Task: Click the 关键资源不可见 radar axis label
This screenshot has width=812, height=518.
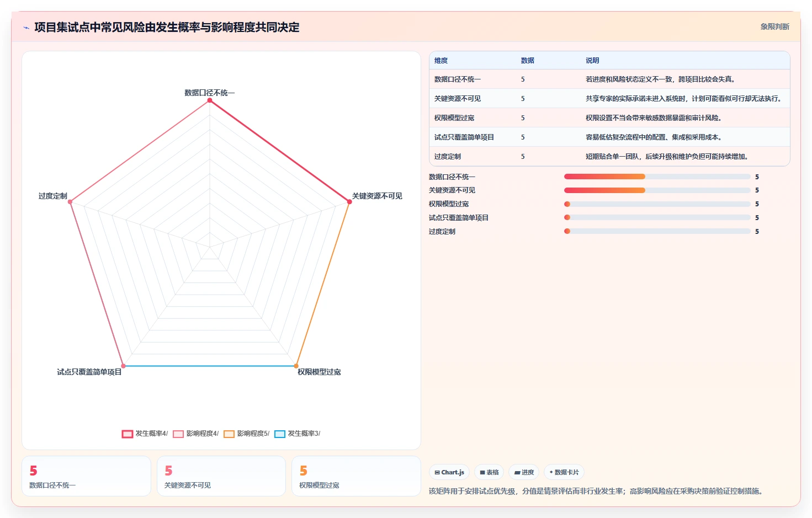Action: coord(377,196)
